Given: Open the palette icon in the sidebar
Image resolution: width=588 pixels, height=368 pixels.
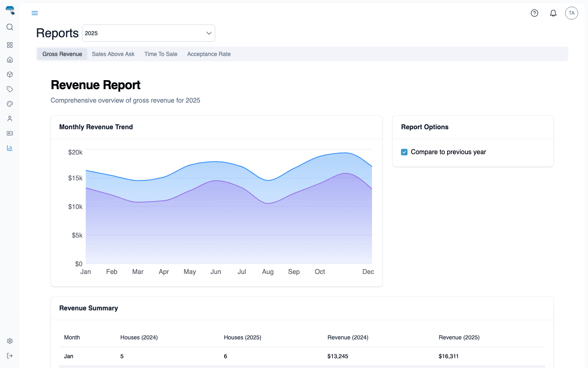Looking at the screenshot, I should tap(9, 103).
